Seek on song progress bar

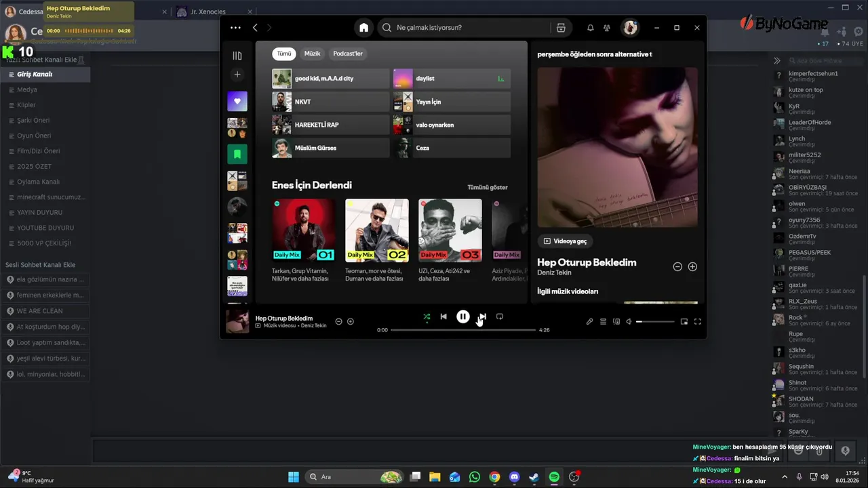pos(463,330)
